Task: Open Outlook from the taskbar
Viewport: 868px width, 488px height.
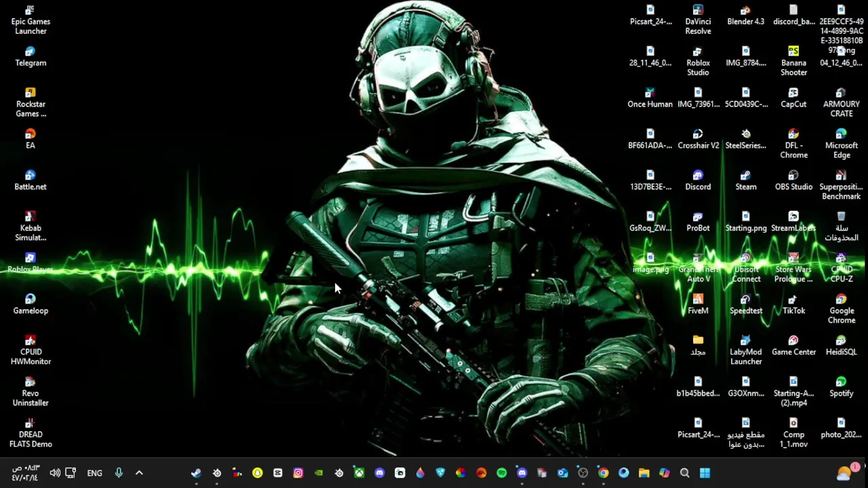Action: (562, 473)
